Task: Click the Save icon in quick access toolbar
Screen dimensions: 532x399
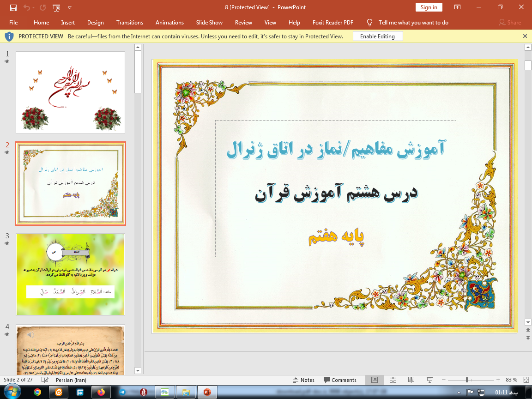Action: [x=13, y=7]
